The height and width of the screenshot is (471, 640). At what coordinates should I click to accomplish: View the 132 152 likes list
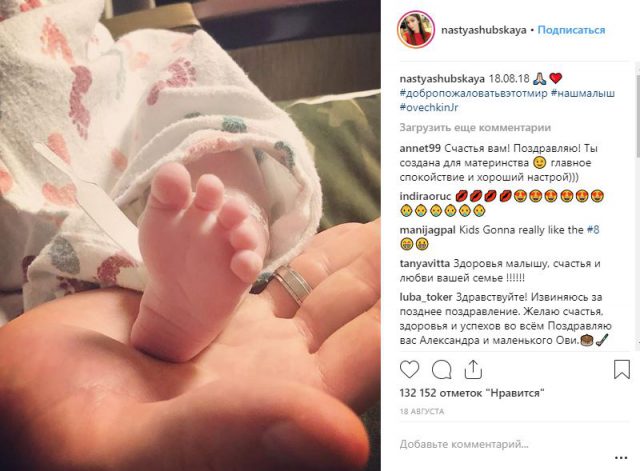tap(472, 393)
